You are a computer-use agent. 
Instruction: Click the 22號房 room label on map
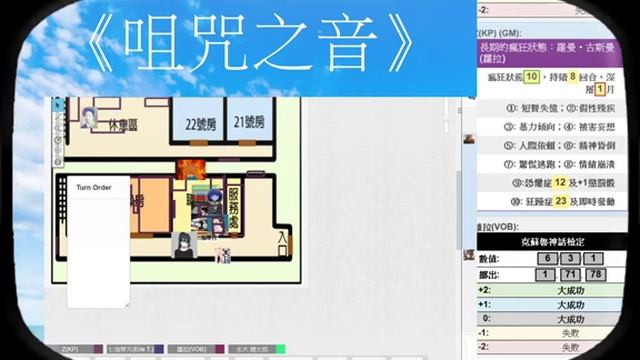[200, 124]
